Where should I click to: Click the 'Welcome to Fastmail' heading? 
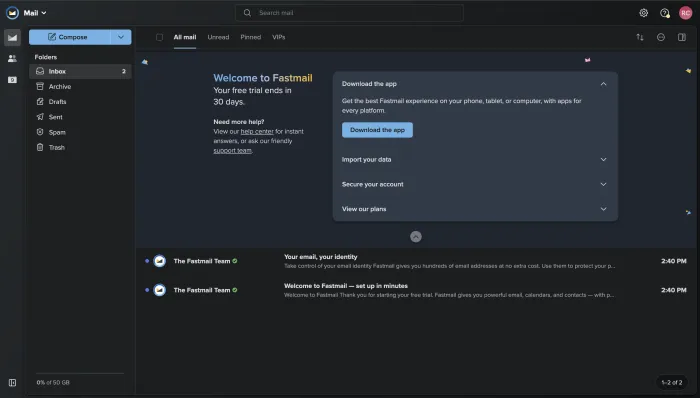pyautogui.click(x=263, y=78)
